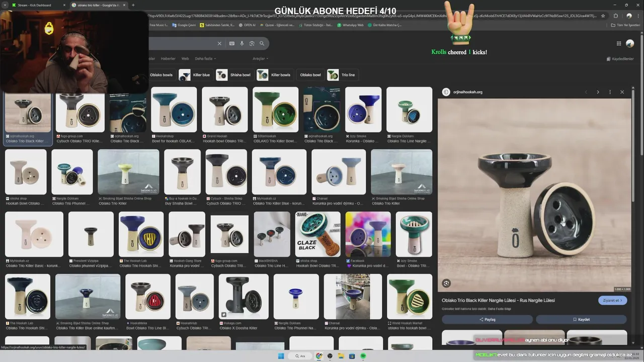Open Tüm Yer İşaretleri bookmarks folder

tap(625, 25)
